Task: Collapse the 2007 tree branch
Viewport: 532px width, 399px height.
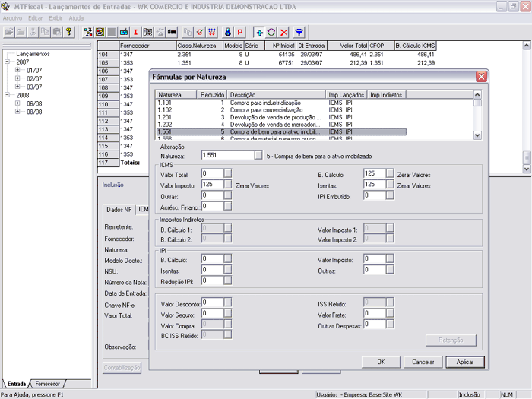Action: pyautogui.click(x=7, y=62)
